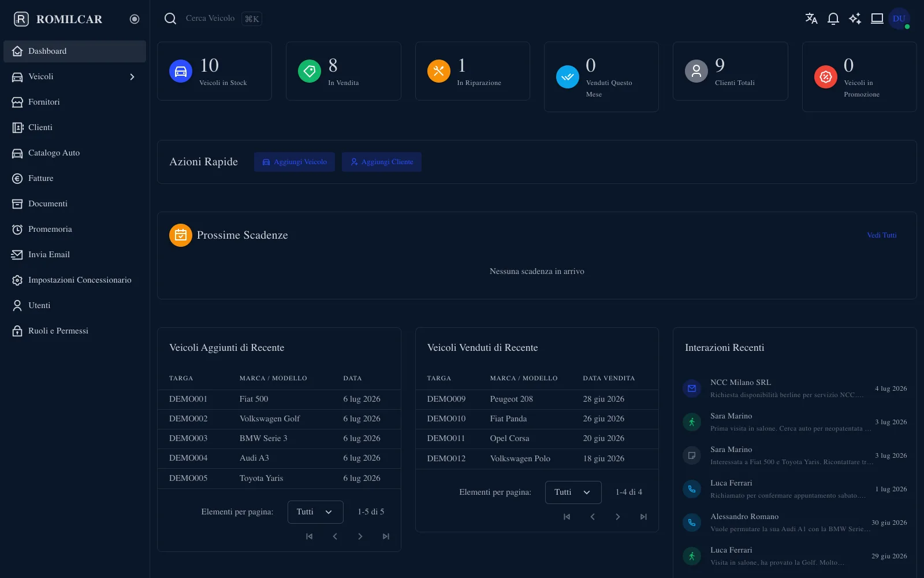Select the DEMO002 Volkswagen Golf row
924x578 pixels.
[x=279, y=419]
